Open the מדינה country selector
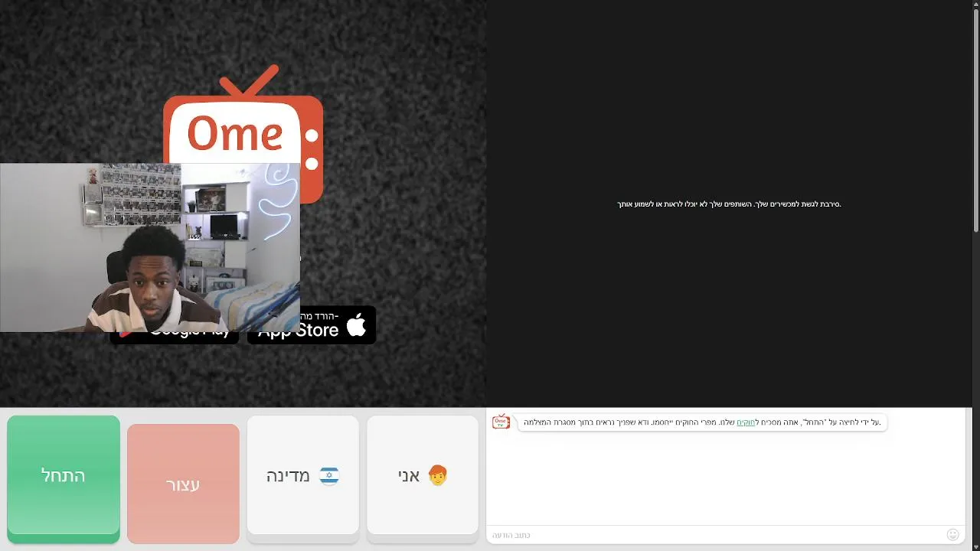980x551 pixels. [302, 475]
